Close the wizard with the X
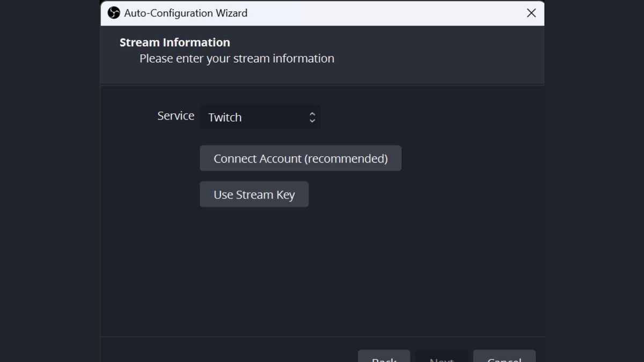Image resolution: width=644 pixels, height=362 pixels. tap(531, 13)
